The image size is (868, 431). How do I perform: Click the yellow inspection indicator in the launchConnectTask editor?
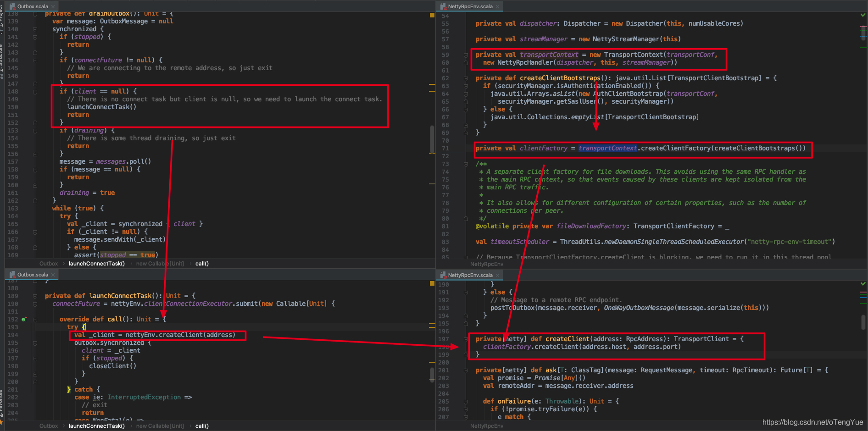tap(432, 283)
